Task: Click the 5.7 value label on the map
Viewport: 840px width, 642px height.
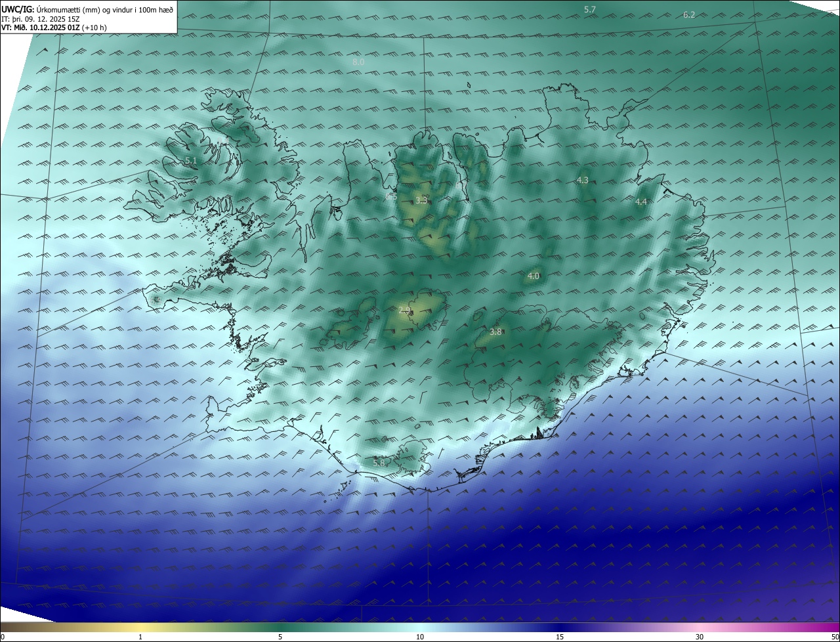Action: (590, 10)
